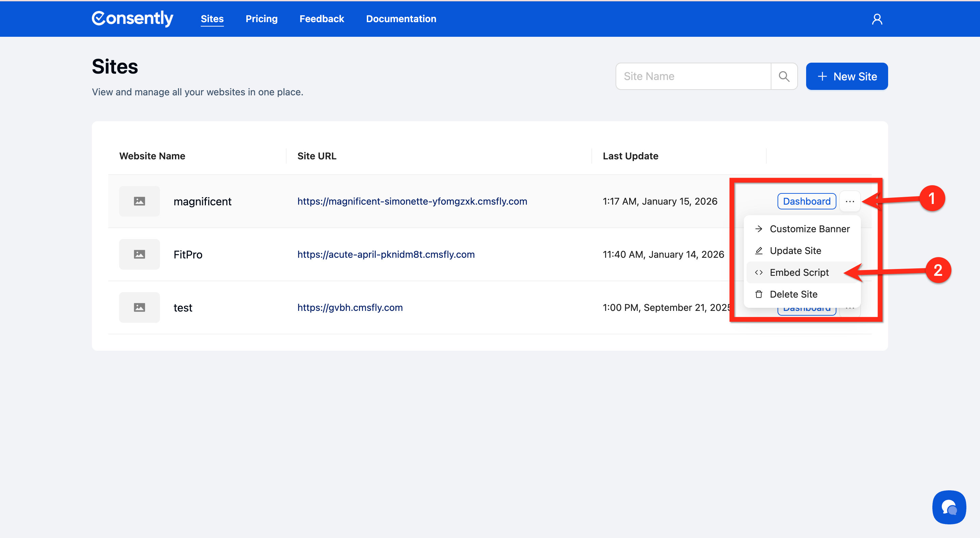Viewport: 980px width, 538px height.
Task: Click the New Site button
Action: click(x=847, y=76)
